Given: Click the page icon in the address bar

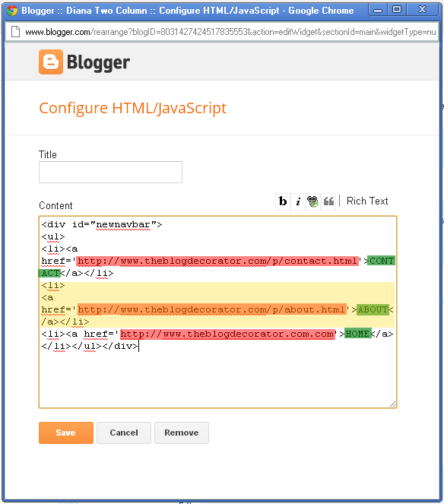Looking at the screenshot, I should click(x=15, y=32).
